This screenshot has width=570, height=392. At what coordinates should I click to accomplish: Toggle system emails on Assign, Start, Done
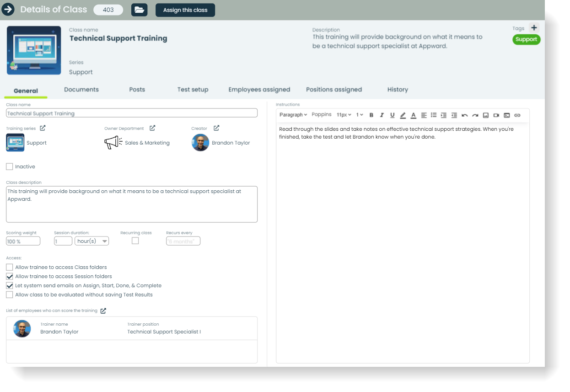(10, 285)
